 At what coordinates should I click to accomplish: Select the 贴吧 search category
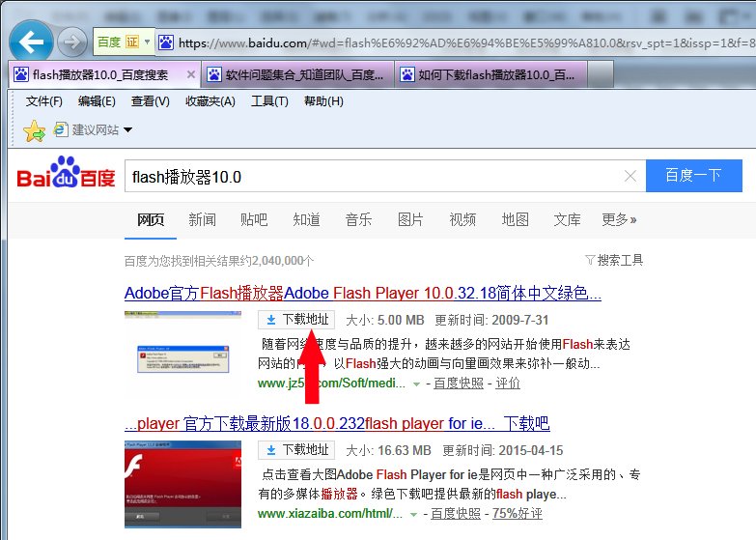254,220
